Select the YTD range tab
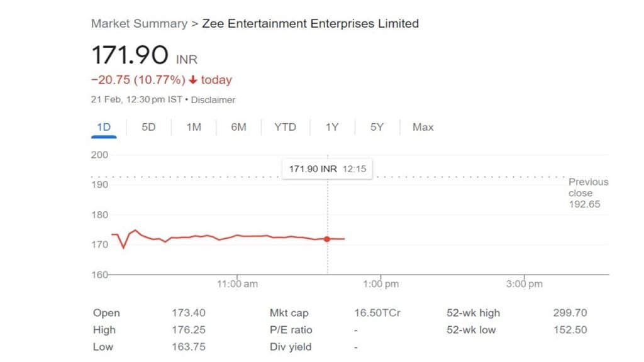Viewport: 644px width, 362px height. click(285, 127)
